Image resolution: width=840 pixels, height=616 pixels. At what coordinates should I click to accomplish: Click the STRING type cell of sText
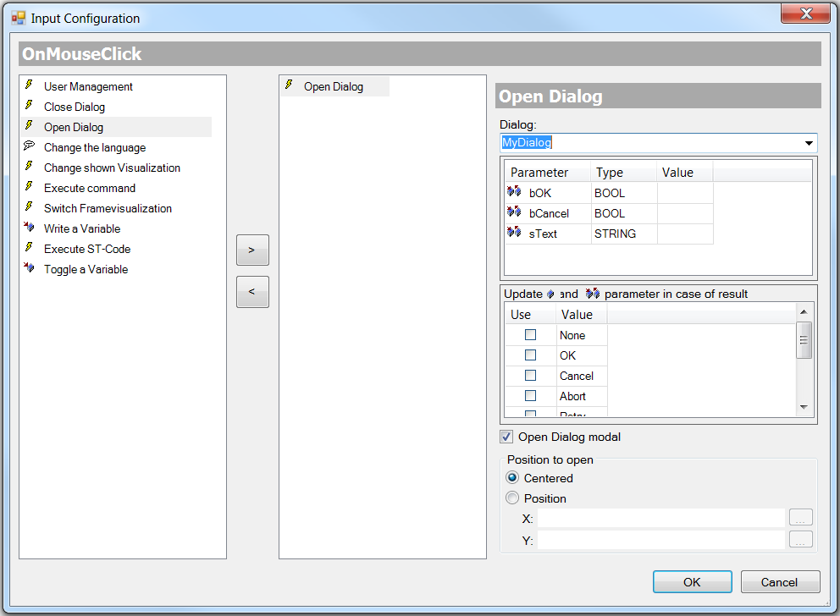pyautogui.click(x=624, y=234)
